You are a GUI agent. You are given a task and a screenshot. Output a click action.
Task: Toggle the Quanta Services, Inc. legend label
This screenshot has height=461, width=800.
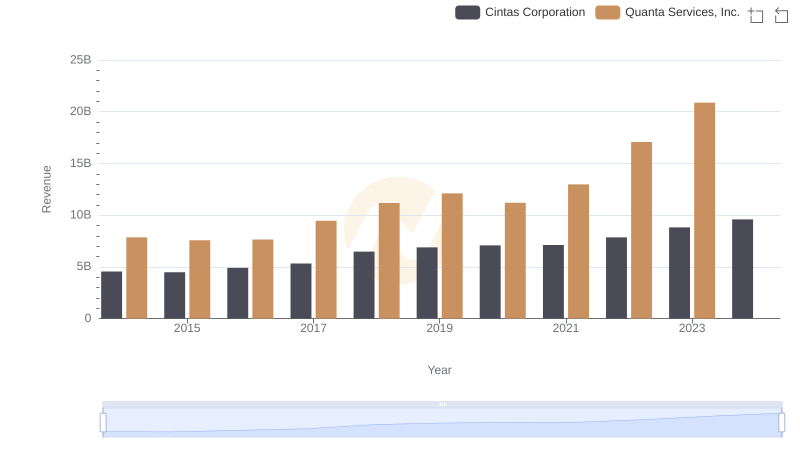[682, 12]
